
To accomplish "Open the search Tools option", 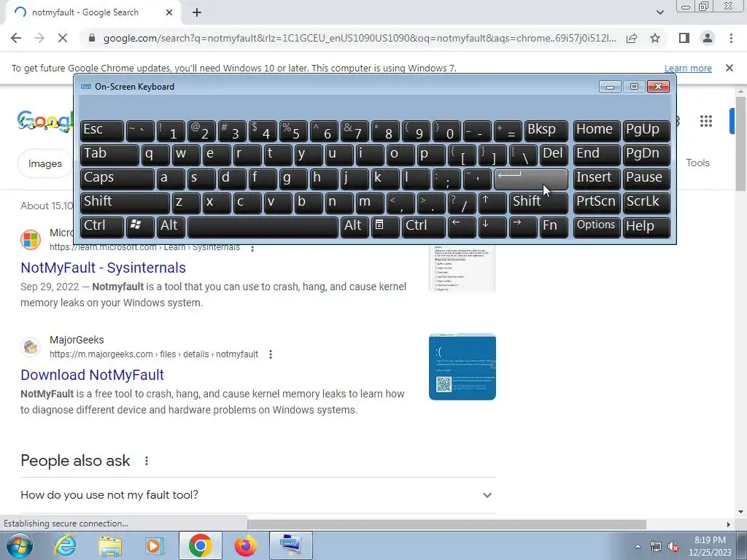I will coord(697,163).
